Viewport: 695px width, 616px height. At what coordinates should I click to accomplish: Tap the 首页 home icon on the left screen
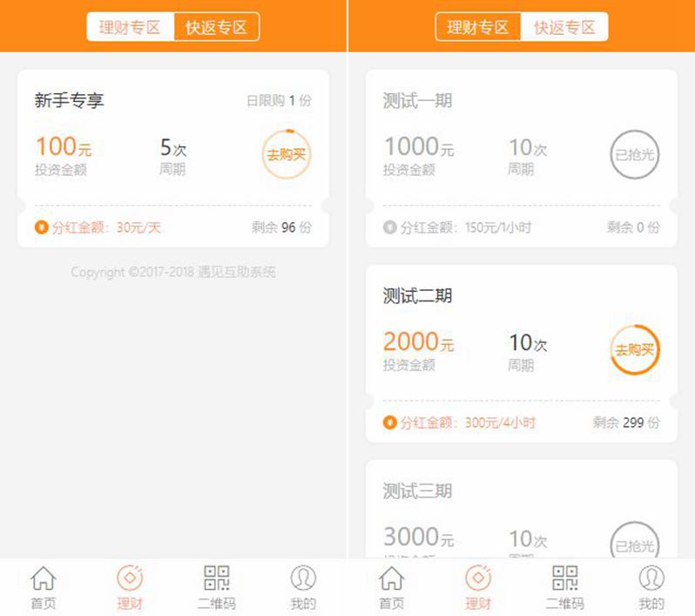pyautogui.click(x=43, y=579)
